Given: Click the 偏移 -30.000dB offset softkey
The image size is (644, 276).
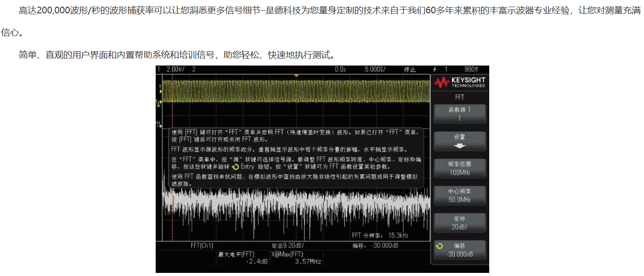Looking at the screenshot, I should pyautogui.click(x=460, y=250).
